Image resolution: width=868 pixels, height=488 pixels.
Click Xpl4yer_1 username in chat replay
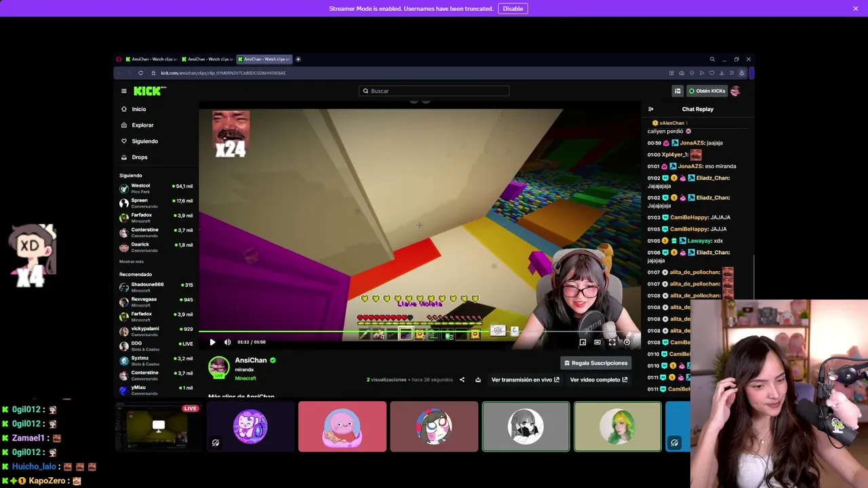click(675, 155)
